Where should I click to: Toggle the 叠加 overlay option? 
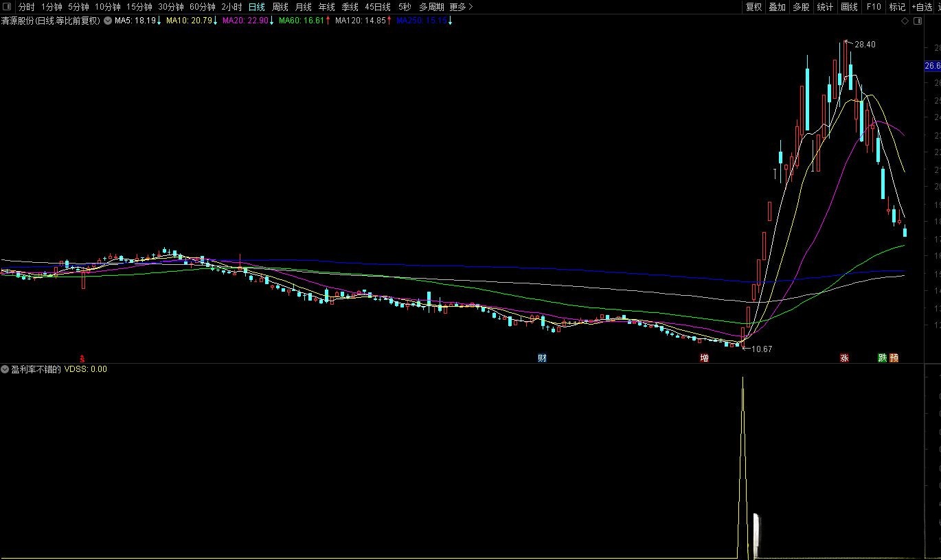(x=777, y=7)
